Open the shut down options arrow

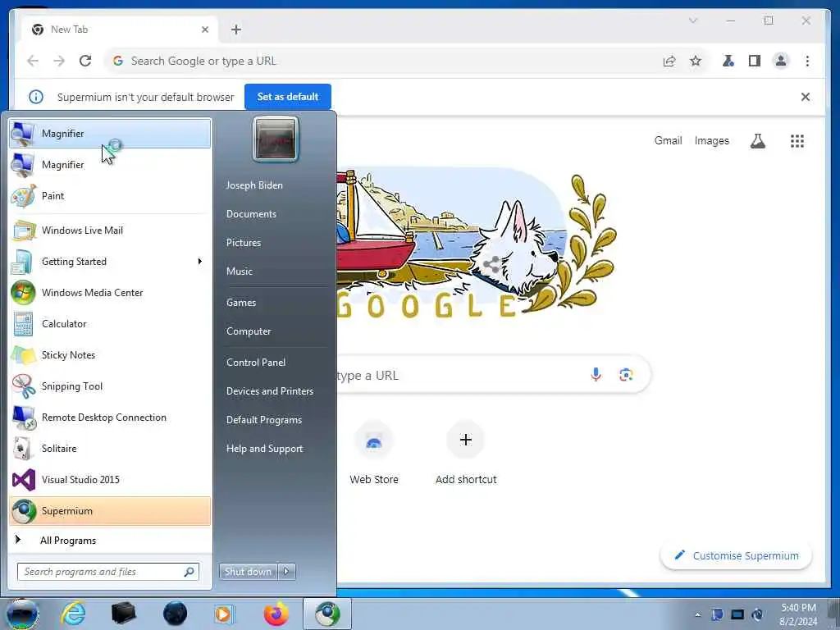tap(286, 572)
